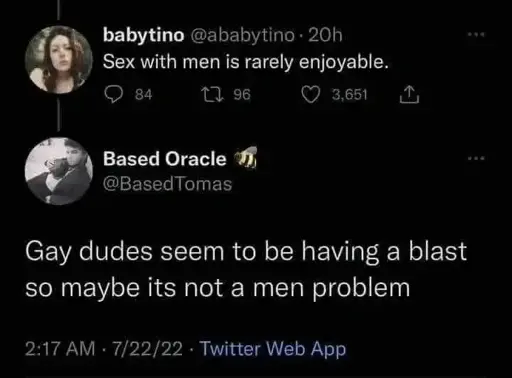
Task: Open Based Oracle's profile picture
Action: click(59, 171)
